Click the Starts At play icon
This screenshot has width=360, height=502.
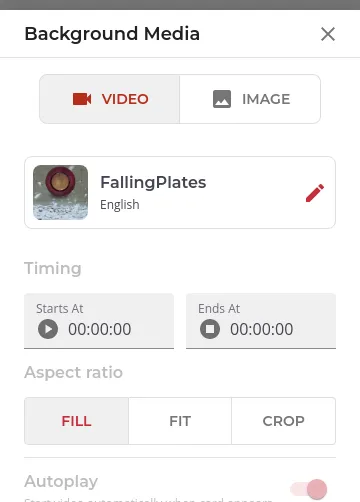[48, 329]
